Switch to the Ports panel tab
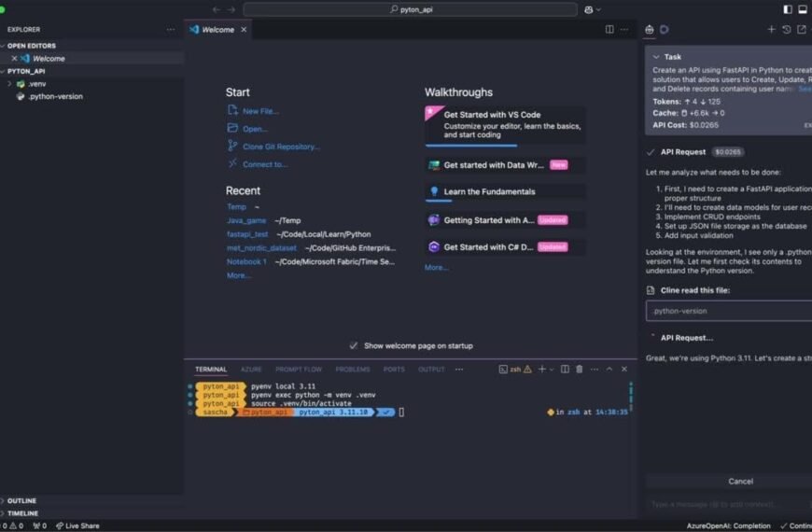The width and height of the screenshot is (812, 532). (x=394, y=370)
